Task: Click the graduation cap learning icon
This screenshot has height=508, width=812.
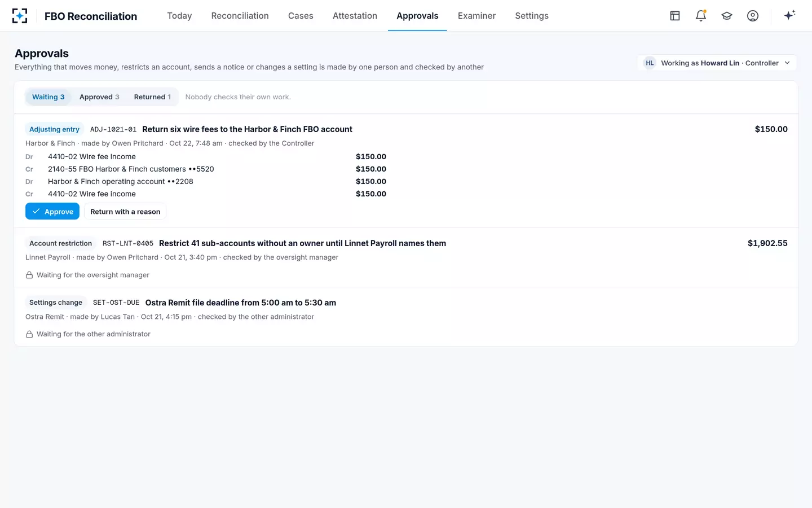Action: [x=727, y=16]
